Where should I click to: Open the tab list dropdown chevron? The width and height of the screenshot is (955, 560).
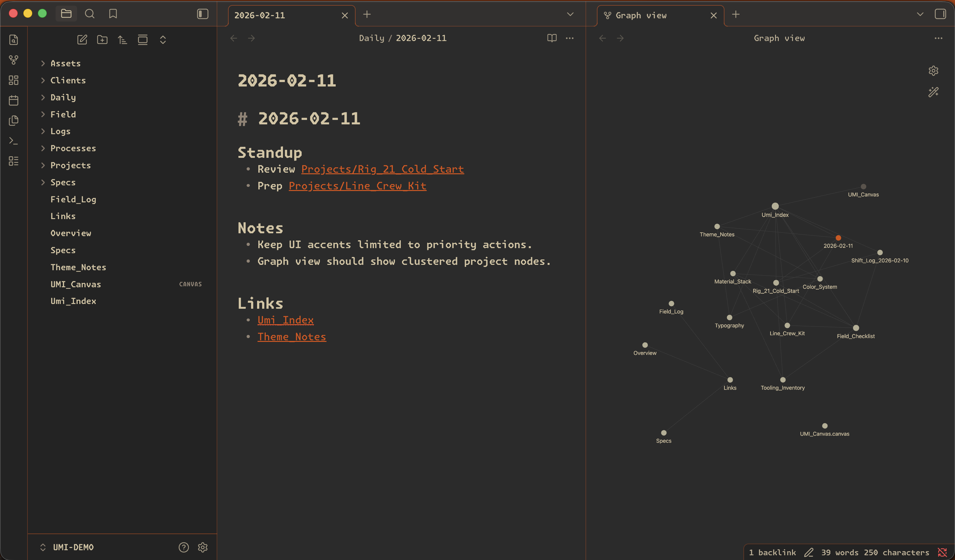570,14
